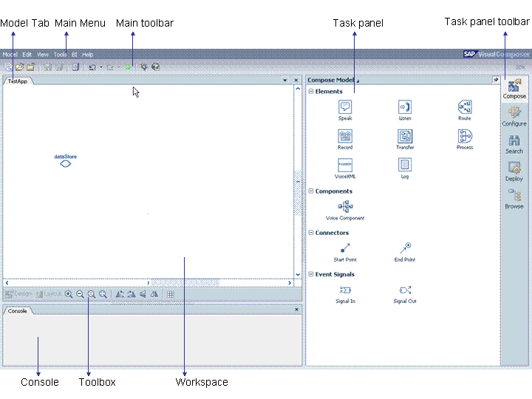Click the dataStore node in workspace

(x=65, y=163)
